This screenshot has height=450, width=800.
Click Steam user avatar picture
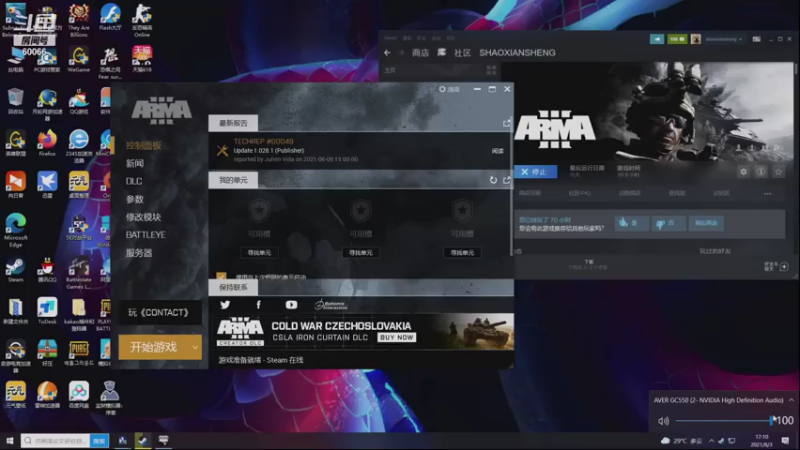point(695,39)
